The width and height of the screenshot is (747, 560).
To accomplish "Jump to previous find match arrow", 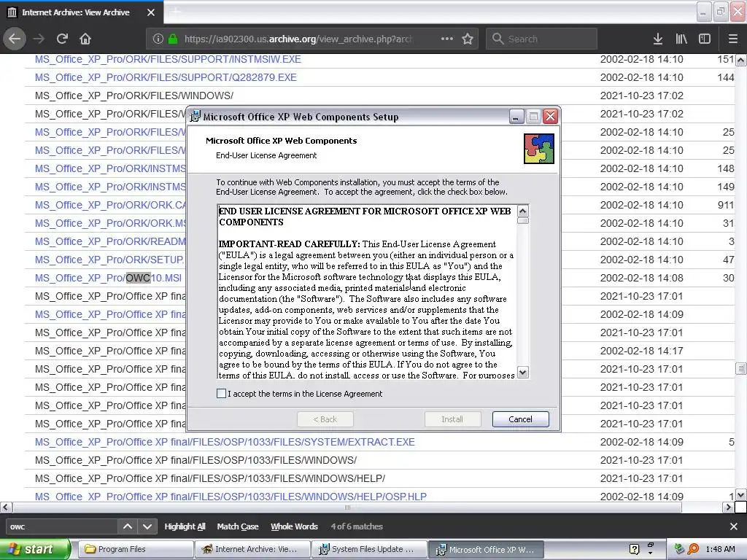I will [128, 526].
